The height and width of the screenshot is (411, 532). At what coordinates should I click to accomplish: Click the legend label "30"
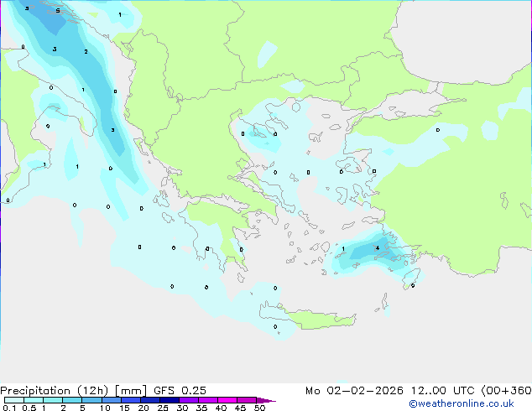pyautogui.click(x=182, y=408)
